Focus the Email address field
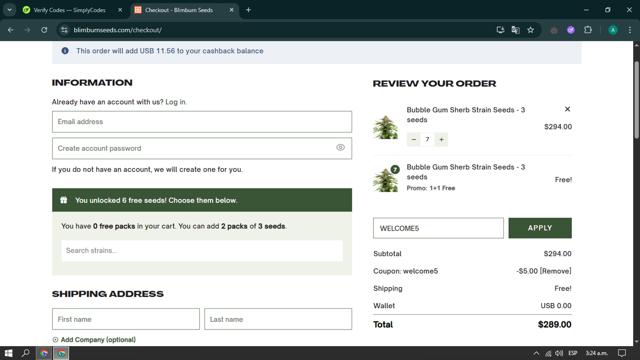This screenshot has width=640, height=360. coord(202,122)
